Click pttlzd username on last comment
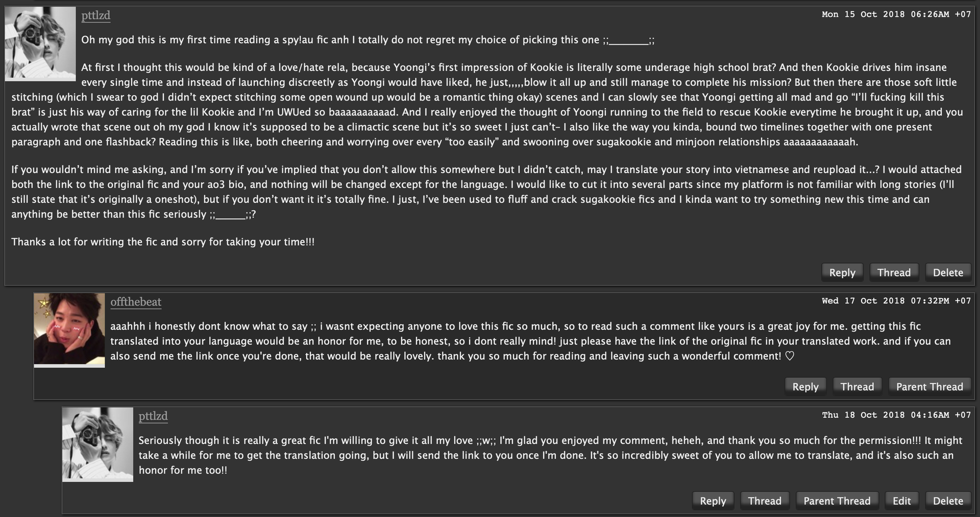This screenshot has height=517, width=980. click(x=153, y=416)
